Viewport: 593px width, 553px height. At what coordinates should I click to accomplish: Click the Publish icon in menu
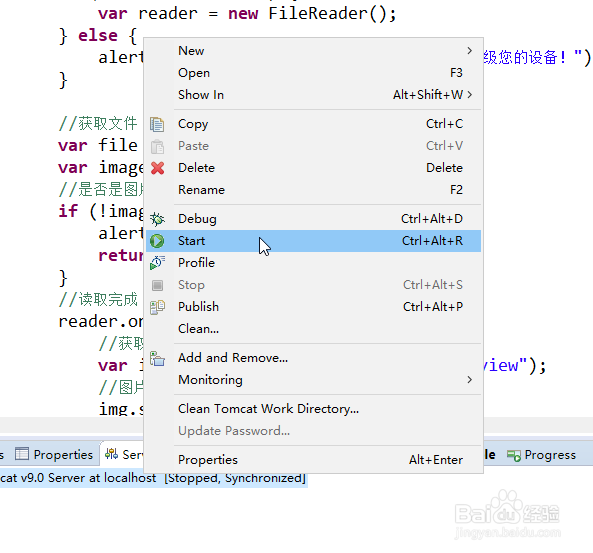pyautogui.click(x=157, y=307)
